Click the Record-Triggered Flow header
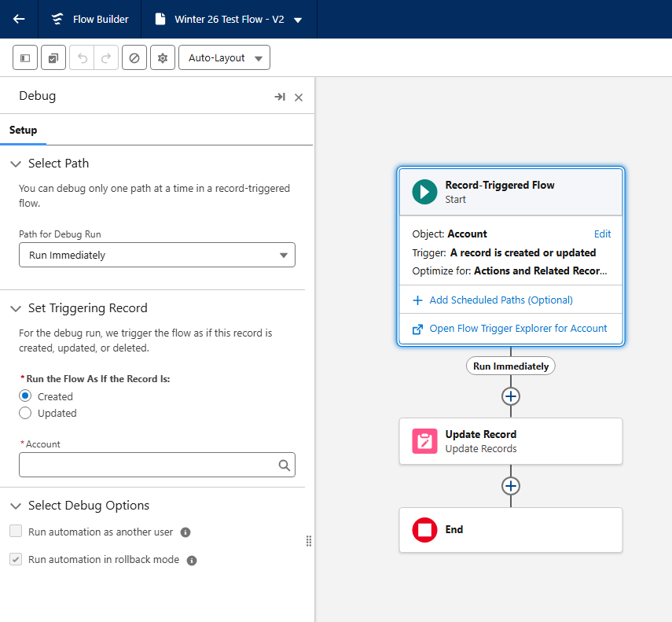This screenshot has height=622, width=672. [510, 192]
